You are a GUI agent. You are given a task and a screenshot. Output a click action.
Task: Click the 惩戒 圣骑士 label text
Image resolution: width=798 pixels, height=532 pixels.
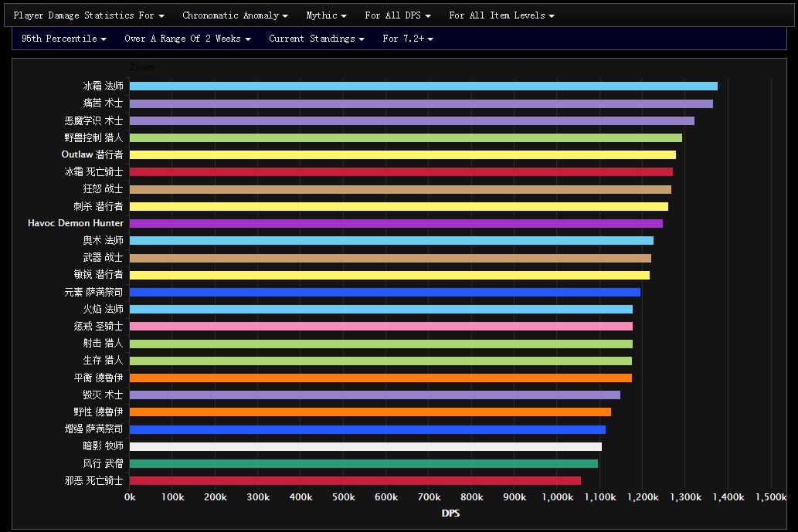tap(98, 326)
